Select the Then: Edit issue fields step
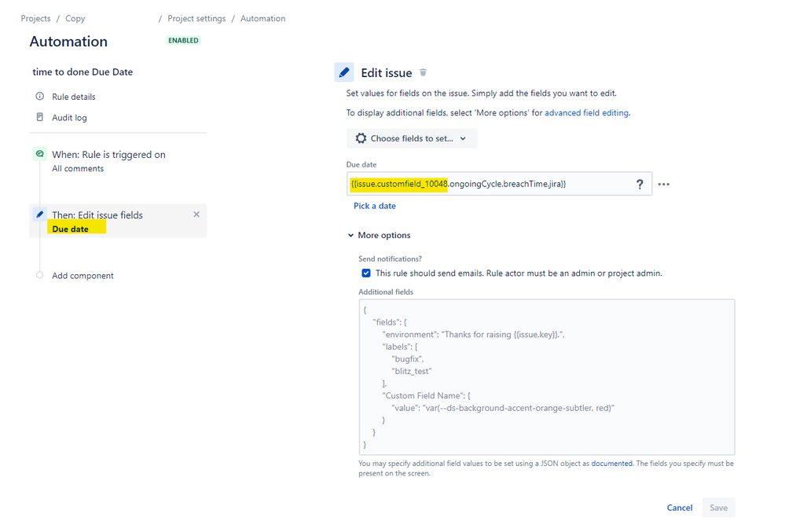The width and height of the screenshot is (785, 532). (x=118, y=221)
